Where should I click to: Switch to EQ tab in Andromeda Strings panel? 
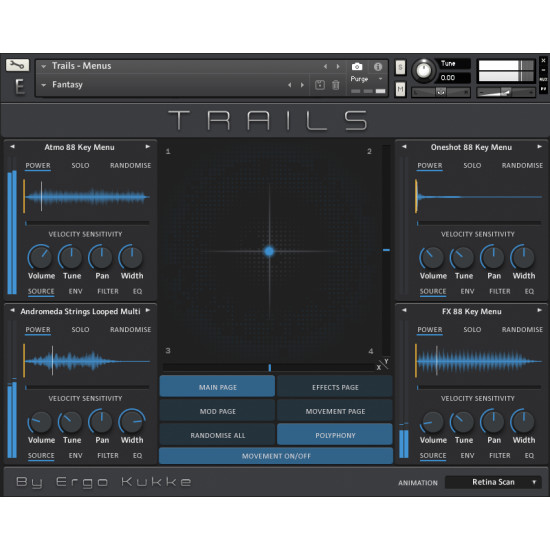click(x=137, y=456)
